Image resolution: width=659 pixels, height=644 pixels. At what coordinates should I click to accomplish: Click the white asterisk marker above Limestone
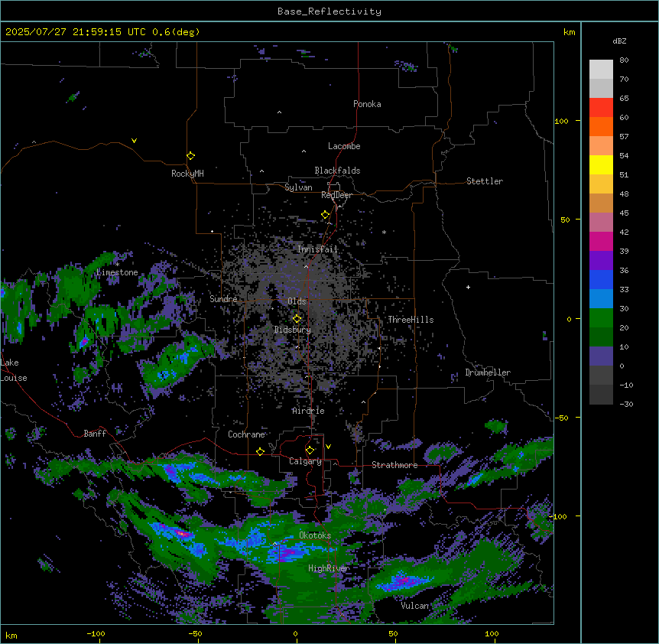tap(117, 265)
